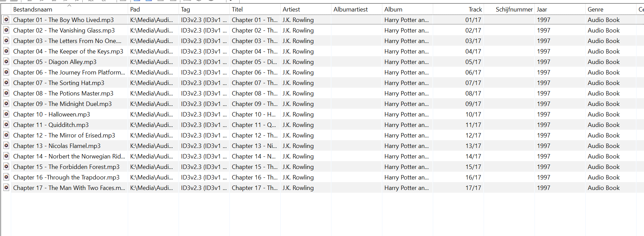Click the Albumartiest column header
The image size is (644, 236).
[350, 9]
